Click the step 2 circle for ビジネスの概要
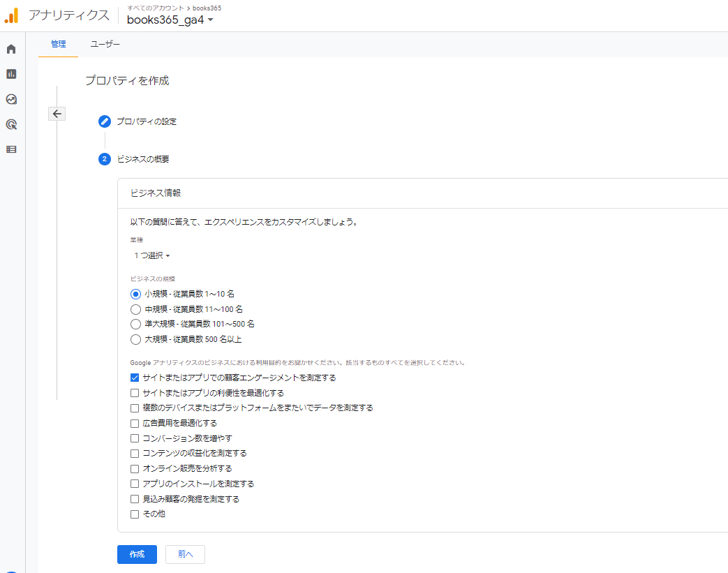The width and height of the screenshot is (728, 573). [104, 159]
